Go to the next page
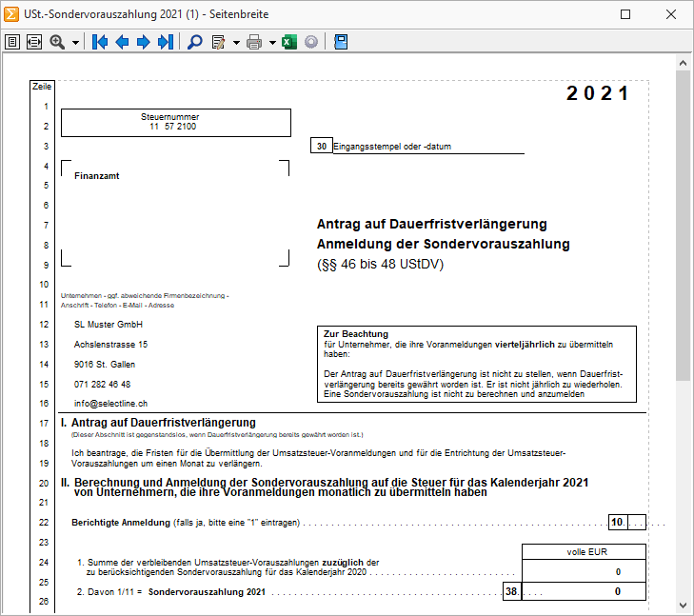Image resolution: width=694 pixels, height=616 pixels. [x=143, y=42]
